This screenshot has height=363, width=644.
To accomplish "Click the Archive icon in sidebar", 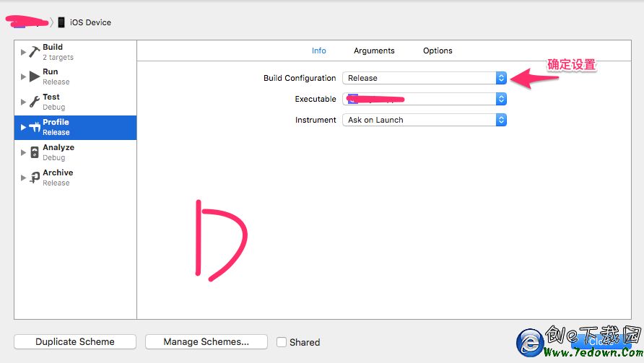I will click(35, 178).
